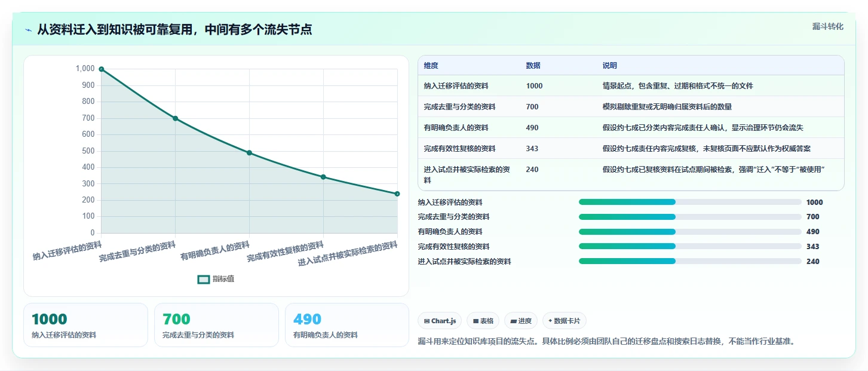Click progress bar for 完成有效性复核的资料
This screenshot has width=868, height=371.
690,246
